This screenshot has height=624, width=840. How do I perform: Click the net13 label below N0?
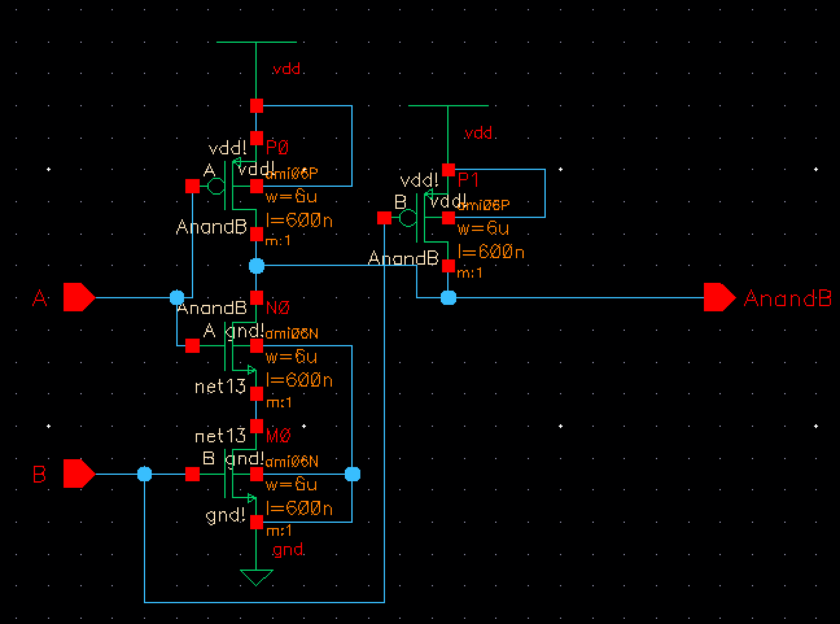pos(220,387)
